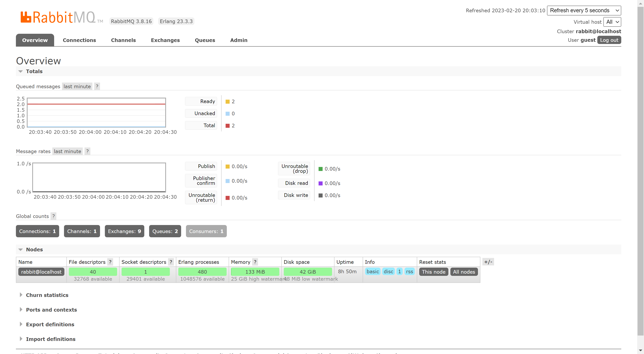Open Memory column help question mark
The image size is (644, 354).
(255, 262)
